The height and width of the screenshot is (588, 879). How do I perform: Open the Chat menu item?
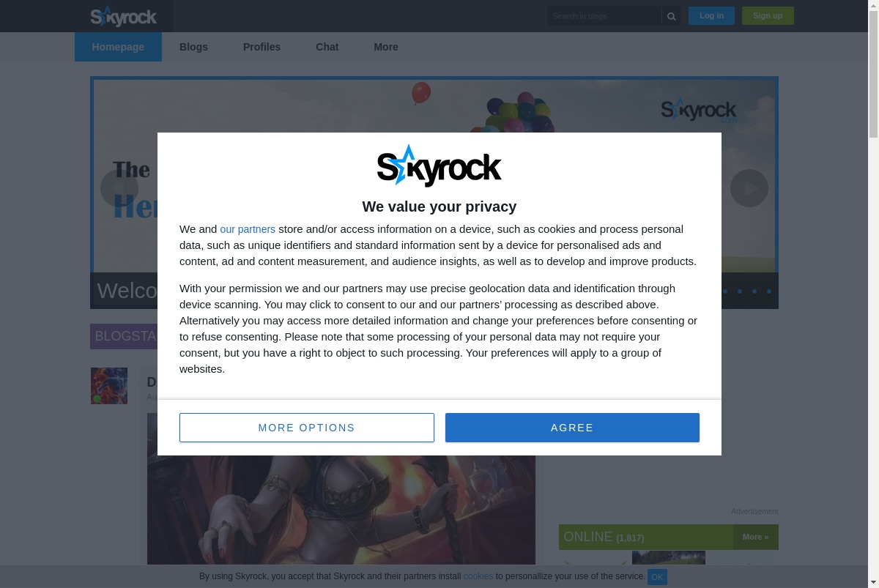[x=327, y=47]
